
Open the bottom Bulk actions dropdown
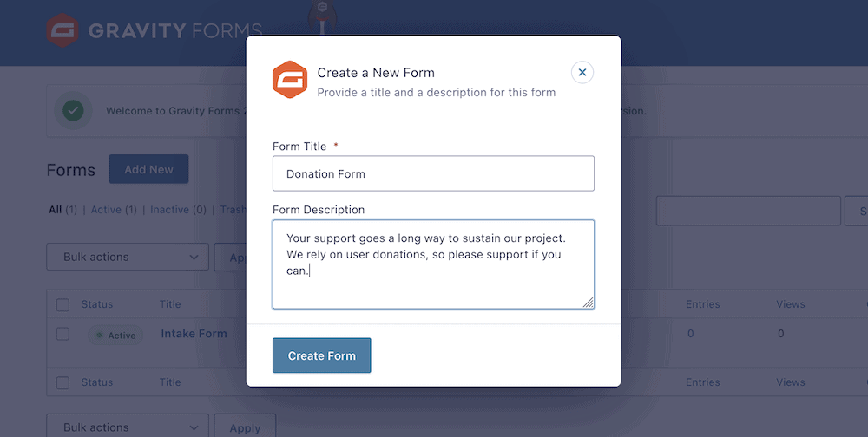click(128, 427)
